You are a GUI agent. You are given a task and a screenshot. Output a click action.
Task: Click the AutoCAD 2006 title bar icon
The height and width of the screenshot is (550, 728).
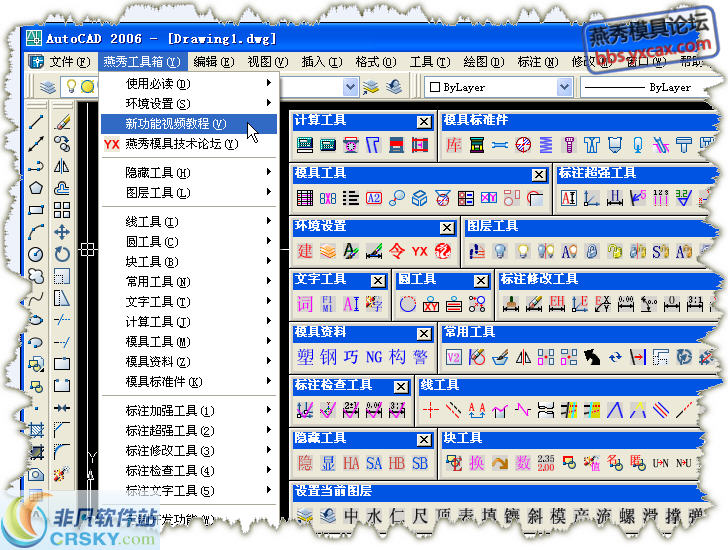coord(33,38)
